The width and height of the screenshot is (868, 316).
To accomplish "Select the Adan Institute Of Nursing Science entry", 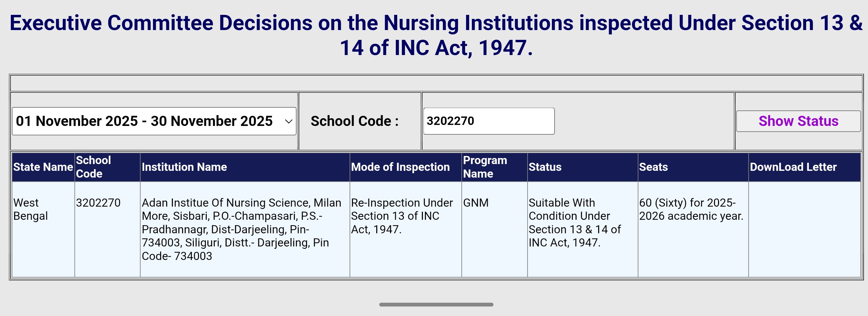I will (x=241, y=229).
